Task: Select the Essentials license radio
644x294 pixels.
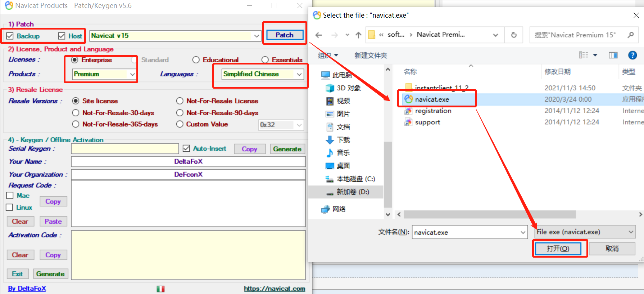Action: 265,60
